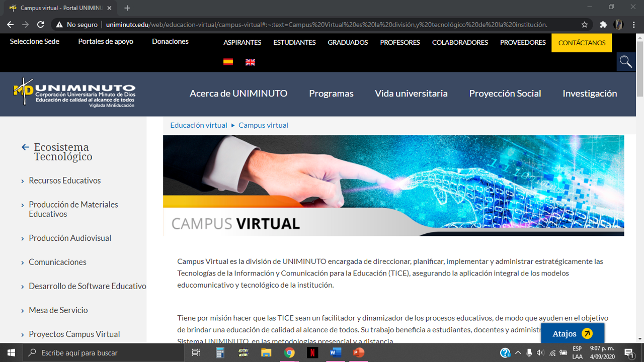
Task: Switch the site language to English flag
Action: (250, 62)
